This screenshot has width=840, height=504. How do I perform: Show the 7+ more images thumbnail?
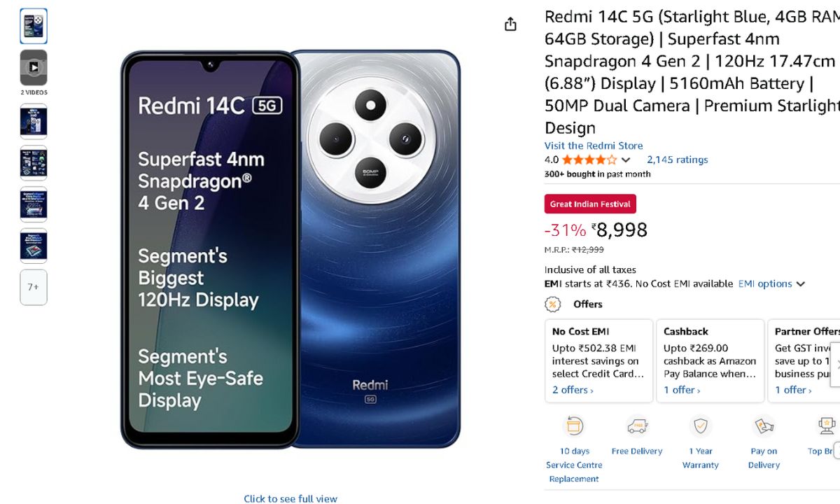click(x=34, y=287)
